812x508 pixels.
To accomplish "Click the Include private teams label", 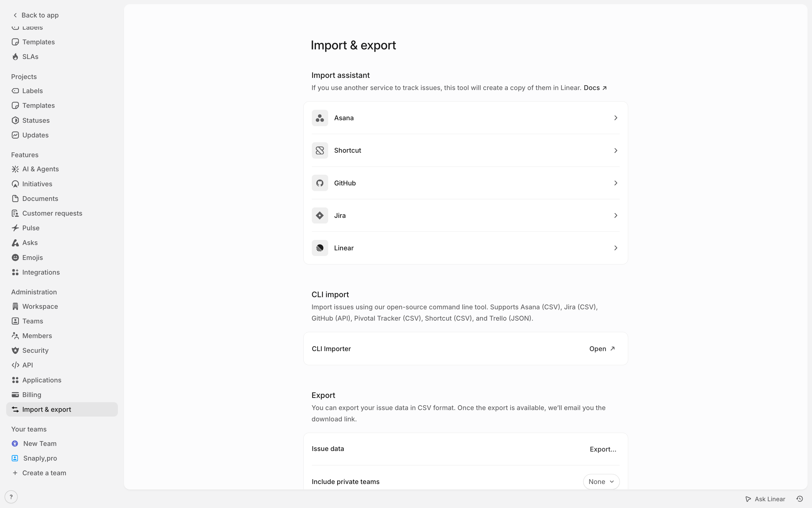I will click(346, 482).
